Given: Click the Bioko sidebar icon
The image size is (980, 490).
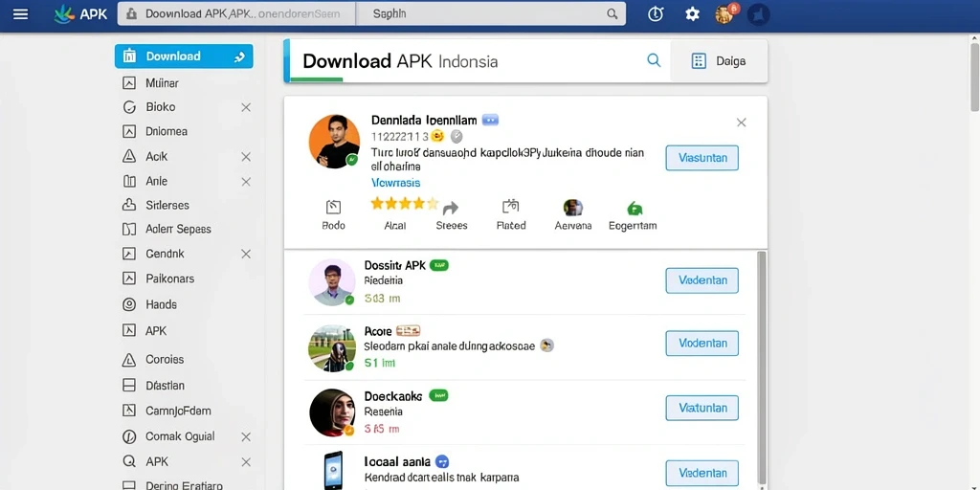Looking at the screenshot, I should 129,107.
